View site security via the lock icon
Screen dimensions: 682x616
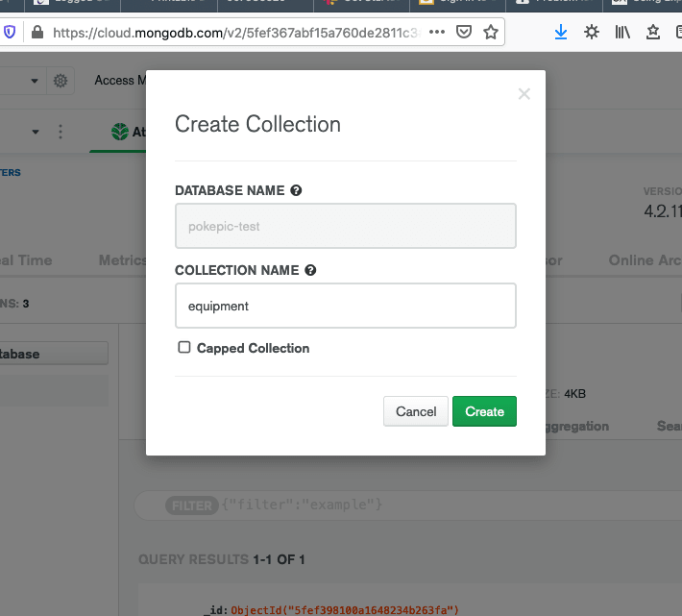click(x=37, y=32)
